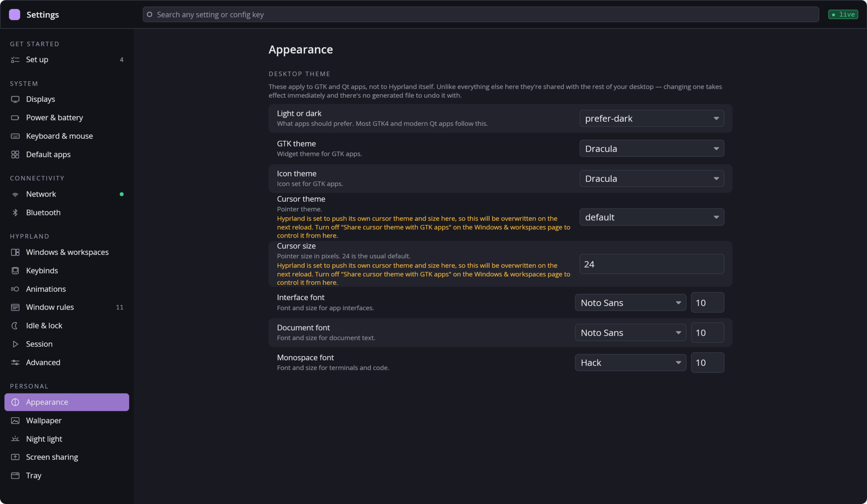867x504 pixels.
Task: Click the Bluetooth icon in sidebar
Action: [15, 213]
